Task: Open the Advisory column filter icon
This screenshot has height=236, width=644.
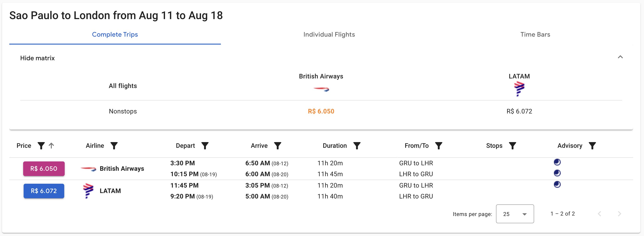Action: 592,146
